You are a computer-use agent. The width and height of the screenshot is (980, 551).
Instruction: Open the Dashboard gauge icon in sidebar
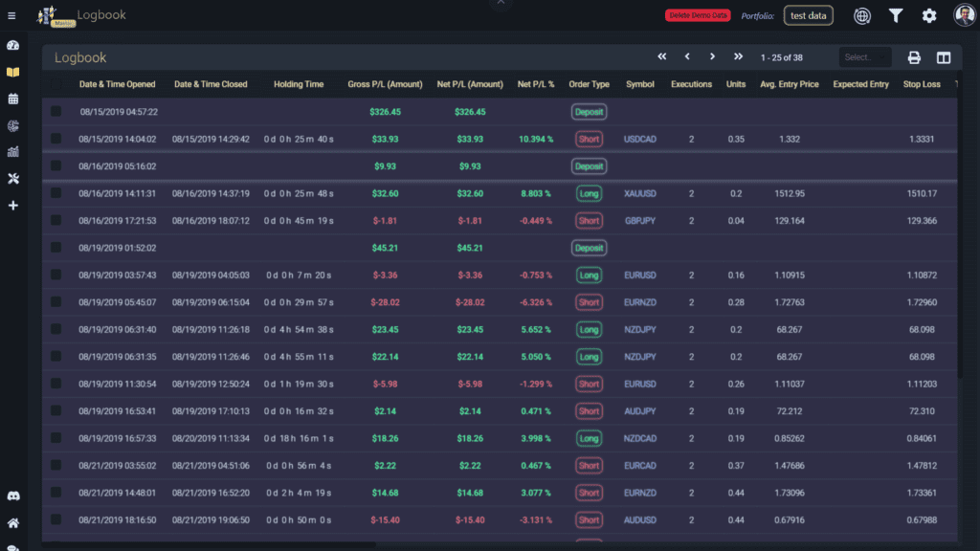coord(12,45)
